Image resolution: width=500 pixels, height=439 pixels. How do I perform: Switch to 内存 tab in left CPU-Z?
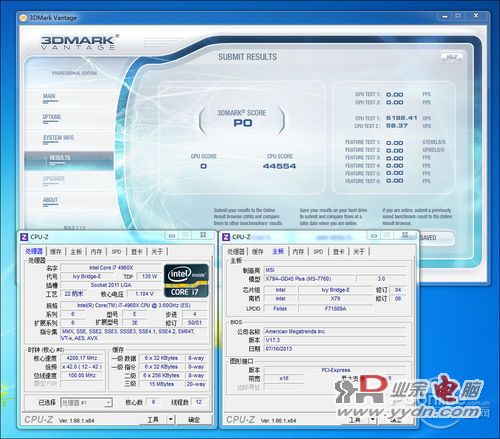point(96,252)
